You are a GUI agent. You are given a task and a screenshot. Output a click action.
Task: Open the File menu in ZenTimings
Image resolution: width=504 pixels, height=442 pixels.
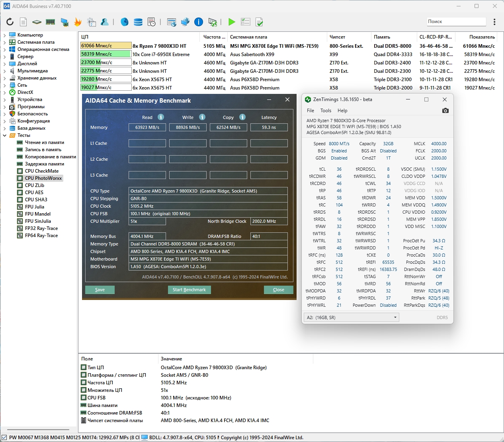[x=311, y=111]
